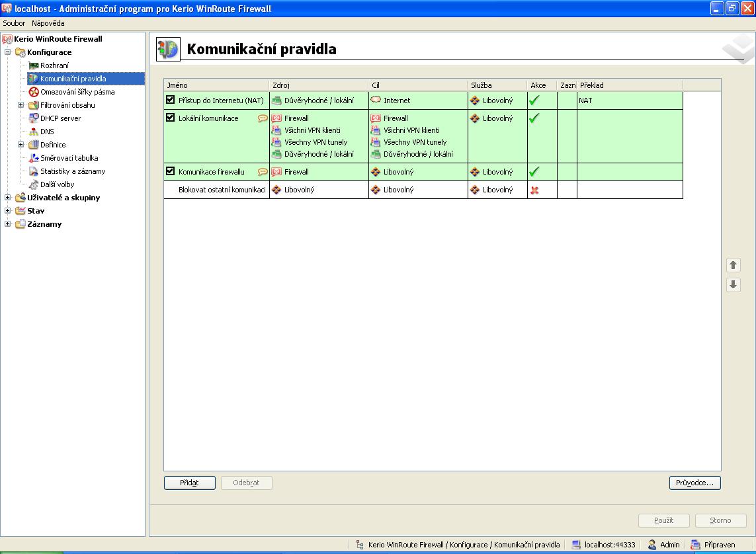Viewport: 756px width, 554px height.
Task: Move selected rule down with arrow button
Action: click(x=733, y=285)
